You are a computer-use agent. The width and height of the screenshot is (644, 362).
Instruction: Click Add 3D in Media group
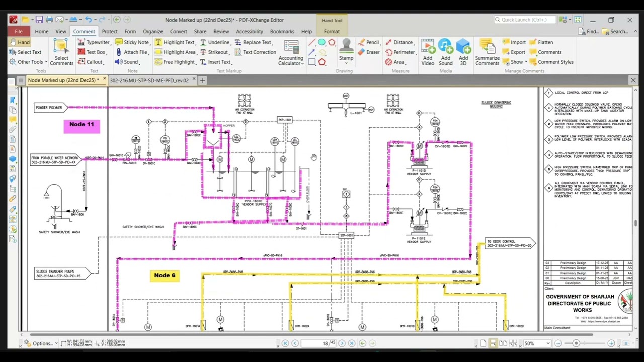(463, 53)
